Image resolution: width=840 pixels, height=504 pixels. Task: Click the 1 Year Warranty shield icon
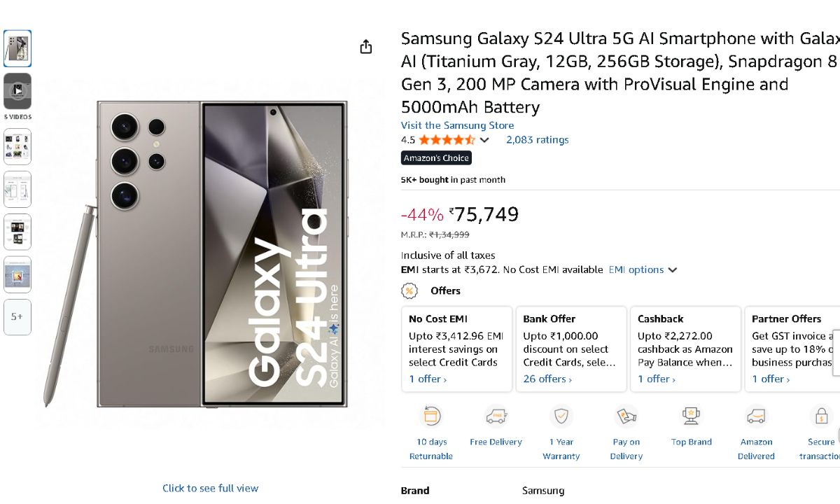coord(561,416)
